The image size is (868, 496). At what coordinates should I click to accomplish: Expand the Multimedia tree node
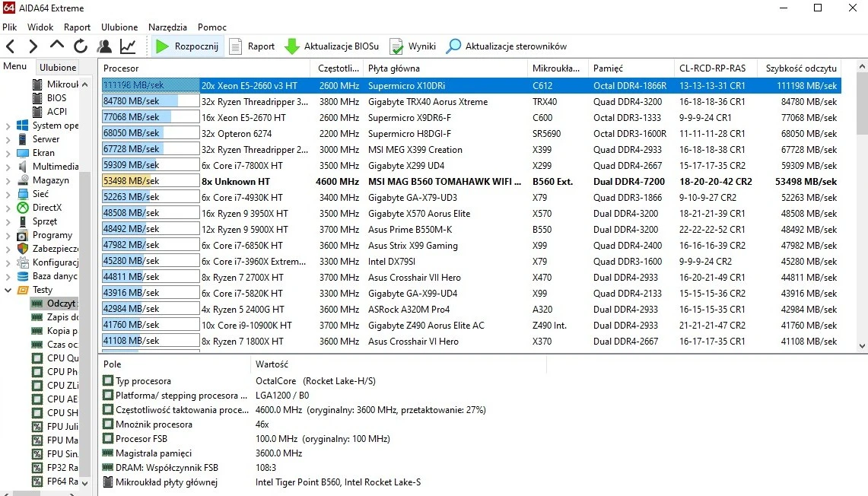(x=8, y=167)
